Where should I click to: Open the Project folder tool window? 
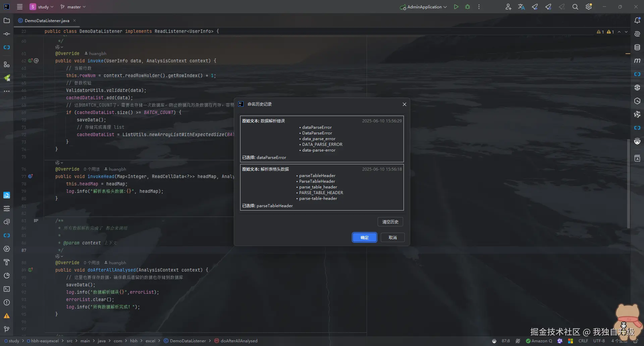(x=7, y=20)
